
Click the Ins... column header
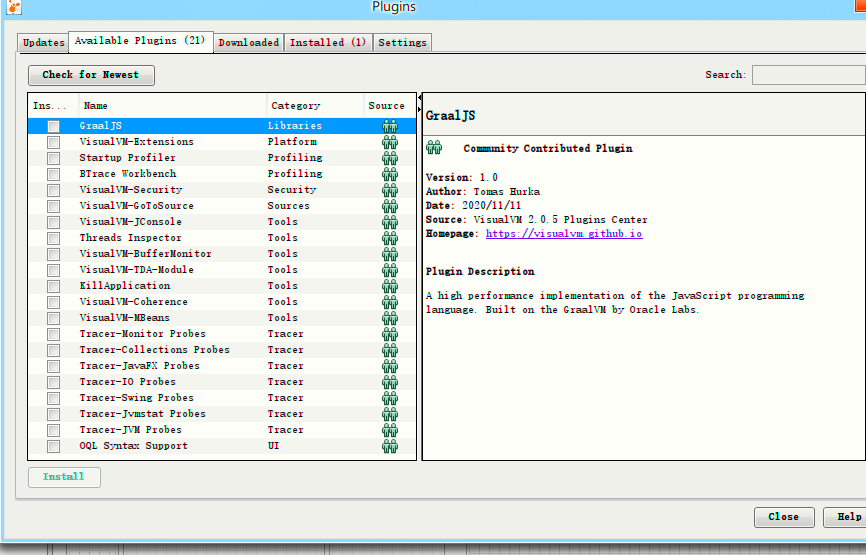tap(53, 105)
